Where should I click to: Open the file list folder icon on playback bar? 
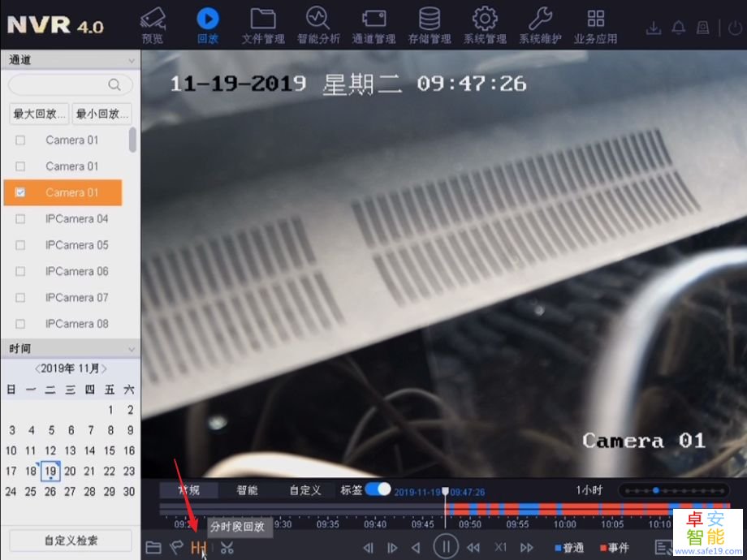(153, 547)
